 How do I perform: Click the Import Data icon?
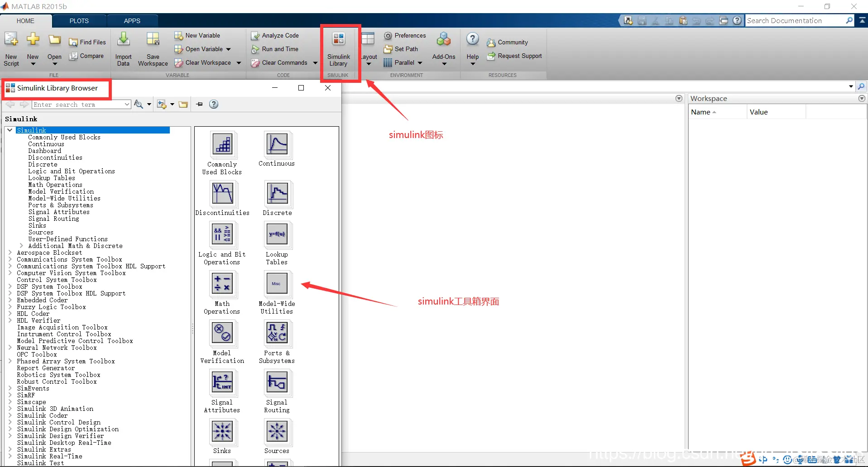(123, 49)
